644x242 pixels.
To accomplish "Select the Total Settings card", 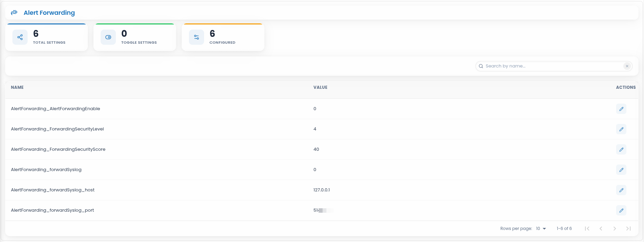I will coord(47,37).
